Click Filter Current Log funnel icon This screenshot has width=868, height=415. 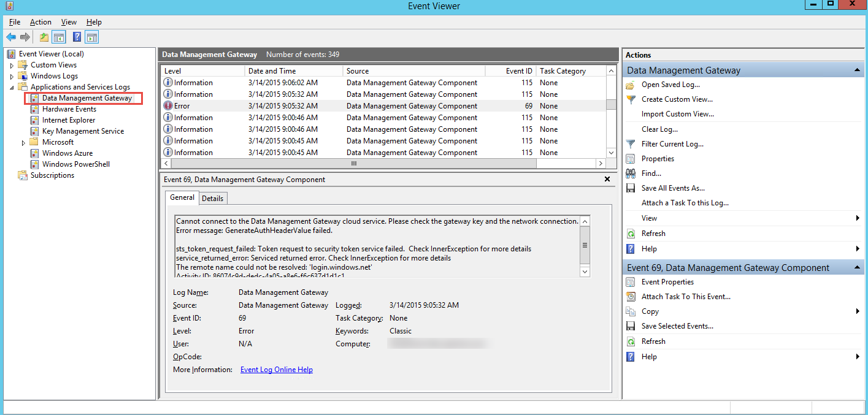click(630, 144)
